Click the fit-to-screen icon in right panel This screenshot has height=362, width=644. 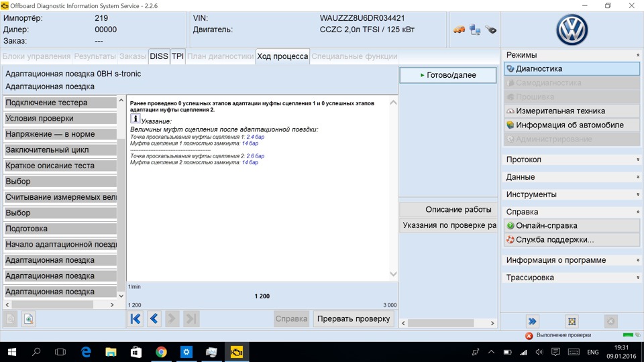click(572, 321)
